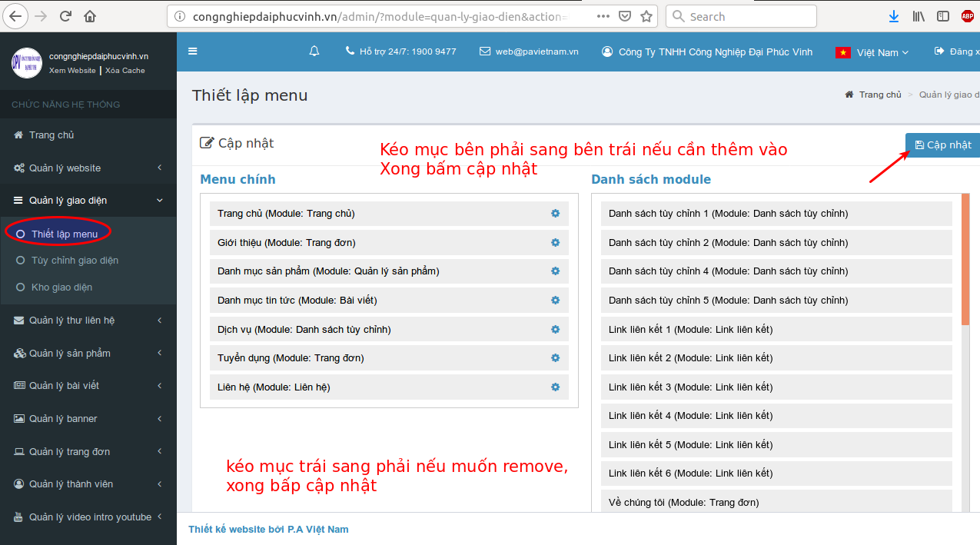The height and width of the screenshot is (545, 980).
Task: Open the Library icon
Action: (x=919, y=16)
